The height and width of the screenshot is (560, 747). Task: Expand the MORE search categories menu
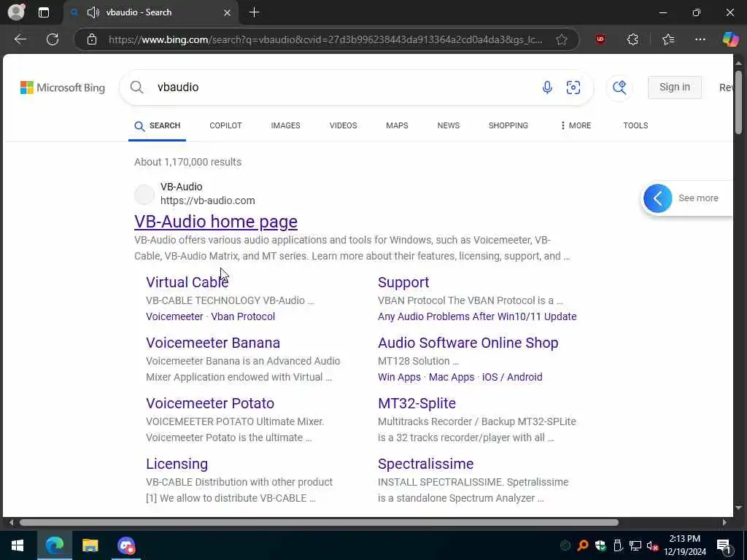[576, 125]
